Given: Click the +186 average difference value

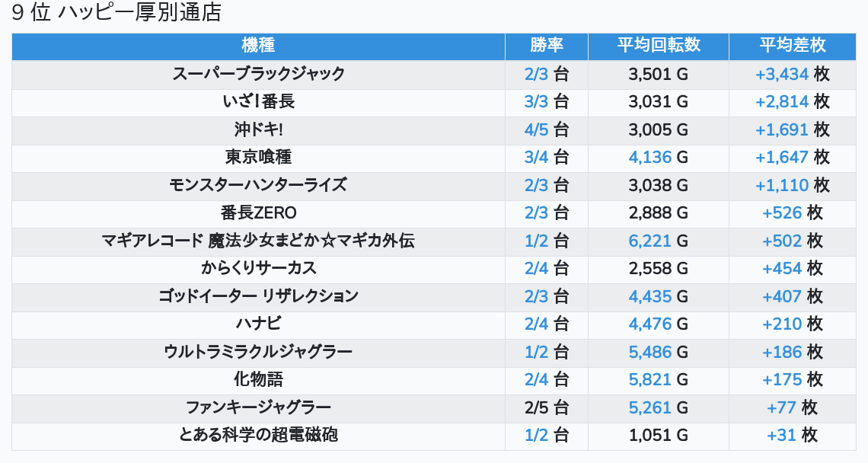Looking at the screenshot, I should coord(782,352).
